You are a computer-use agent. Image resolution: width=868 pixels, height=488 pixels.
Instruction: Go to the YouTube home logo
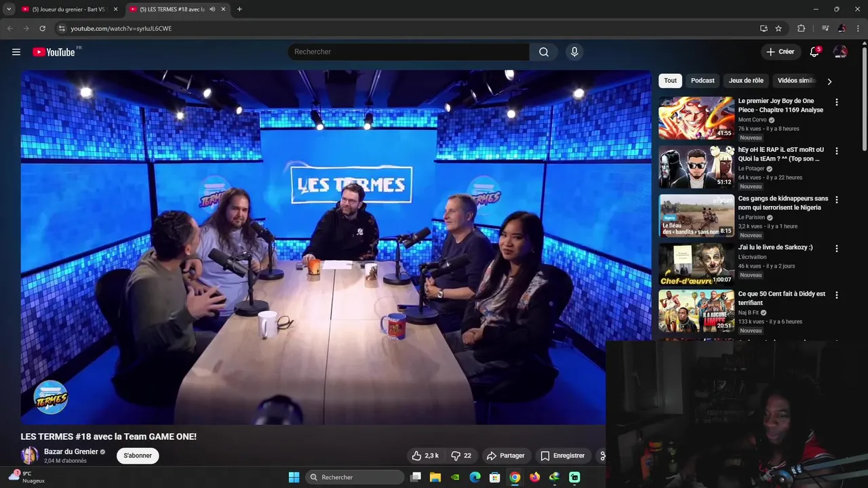coord(54,52)
